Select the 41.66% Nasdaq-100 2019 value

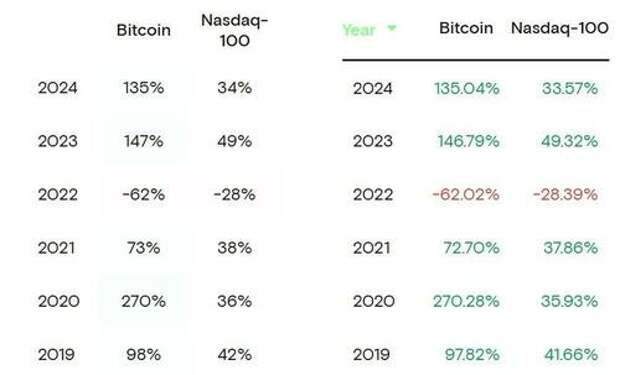[x=571, y=354]
